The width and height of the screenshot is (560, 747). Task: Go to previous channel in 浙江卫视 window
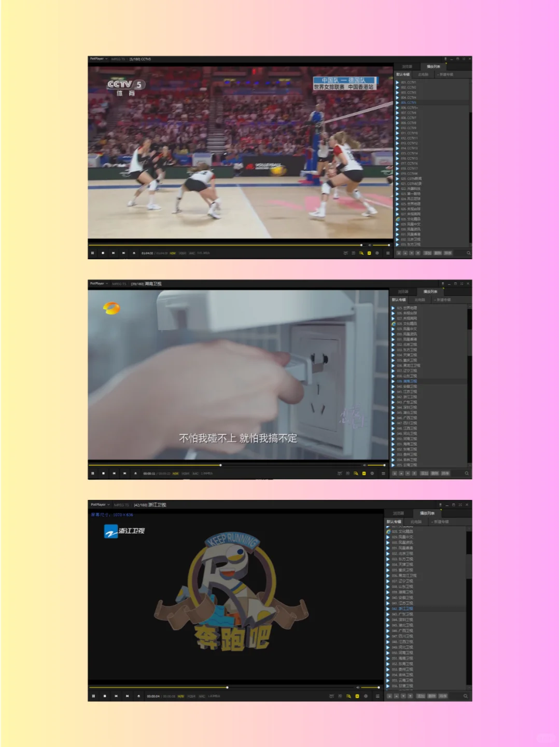point(116,696)
